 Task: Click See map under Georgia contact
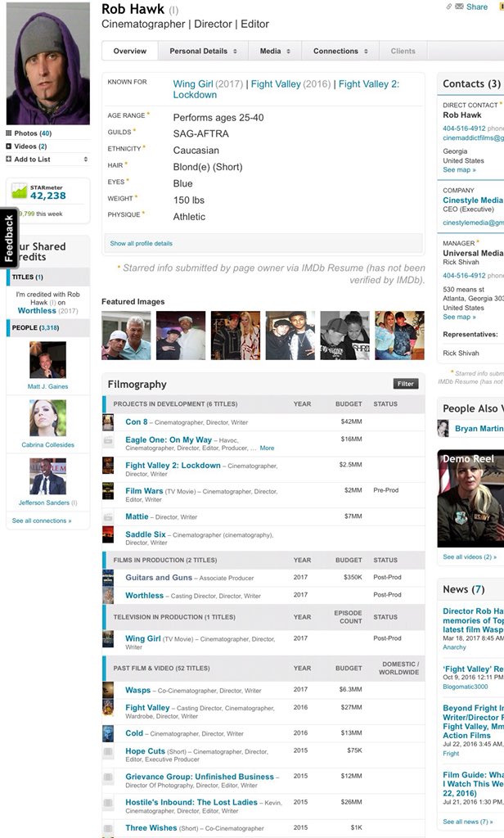tap(459, 170)
